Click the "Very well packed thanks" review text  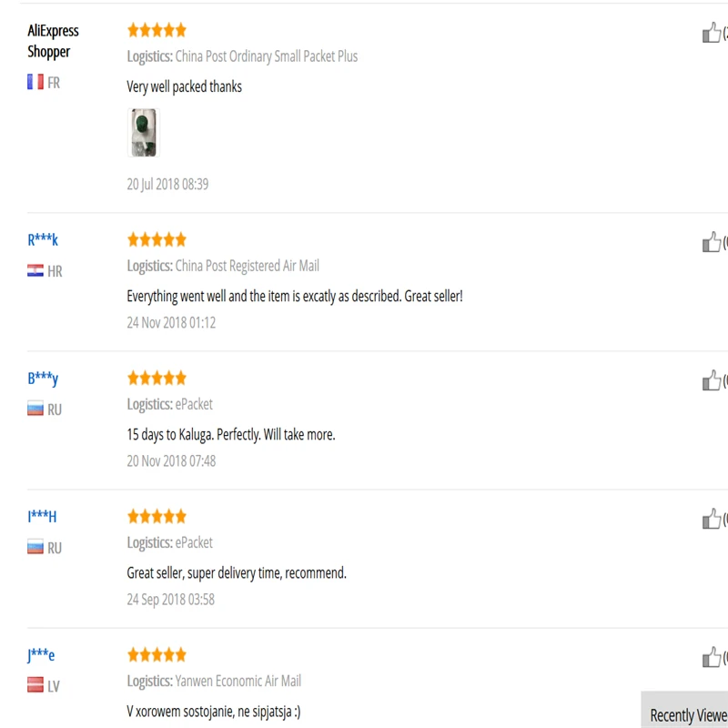click(185, 86)
